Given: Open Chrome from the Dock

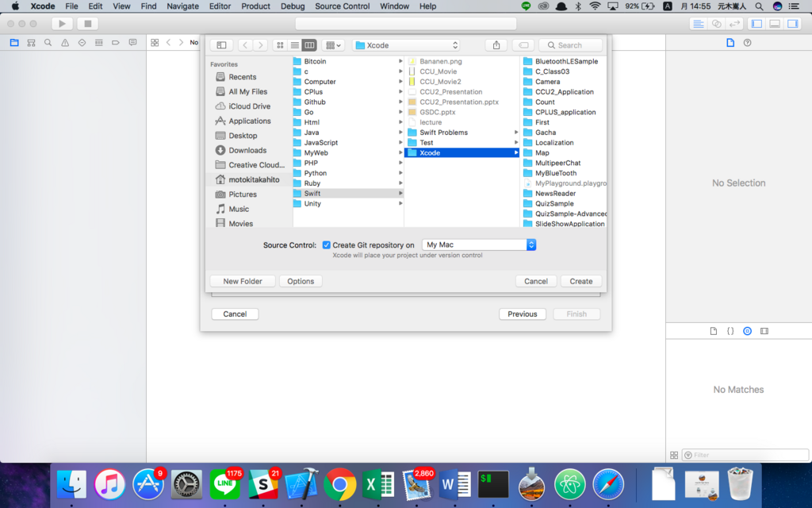Looking at the screenshot, I should click(339, 484).
